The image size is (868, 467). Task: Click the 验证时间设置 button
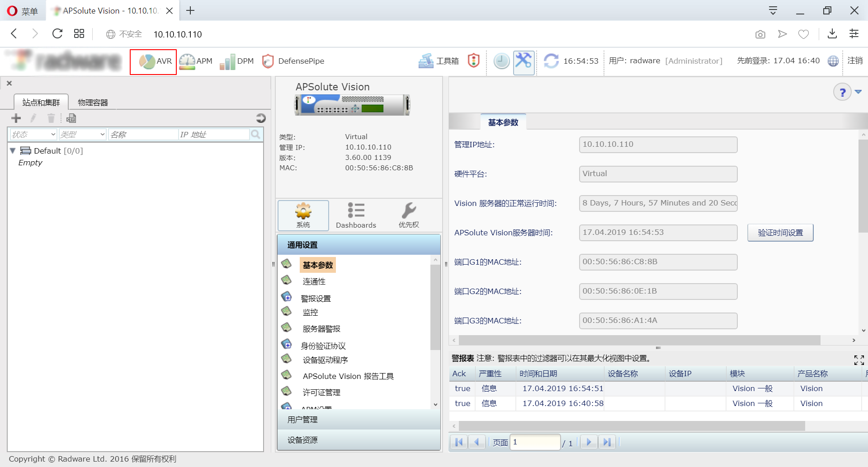780,233
